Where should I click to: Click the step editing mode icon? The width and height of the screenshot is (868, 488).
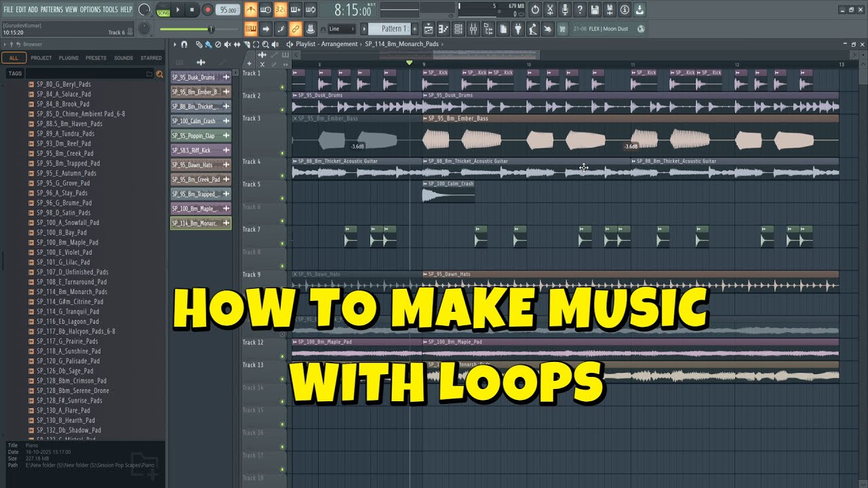[281, 28]
